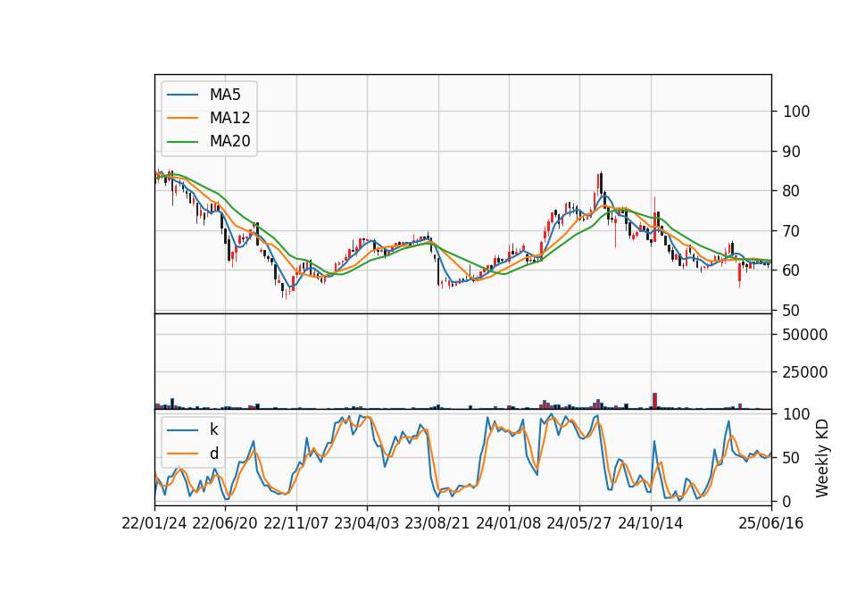The width and height of the screenshot is (857, 616).
Task: Click the tallest red volume bar near 24/10/14
Action: [654, 401]
